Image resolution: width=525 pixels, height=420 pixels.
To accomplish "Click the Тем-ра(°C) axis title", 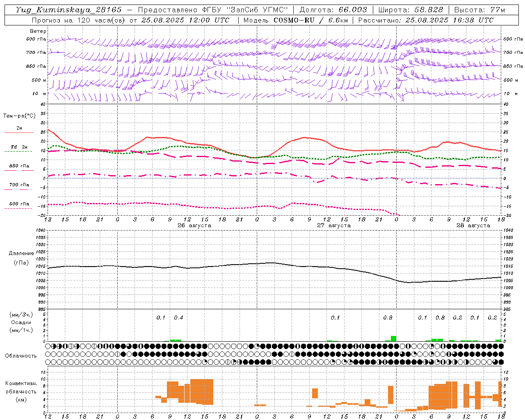I will pos(19,116).
